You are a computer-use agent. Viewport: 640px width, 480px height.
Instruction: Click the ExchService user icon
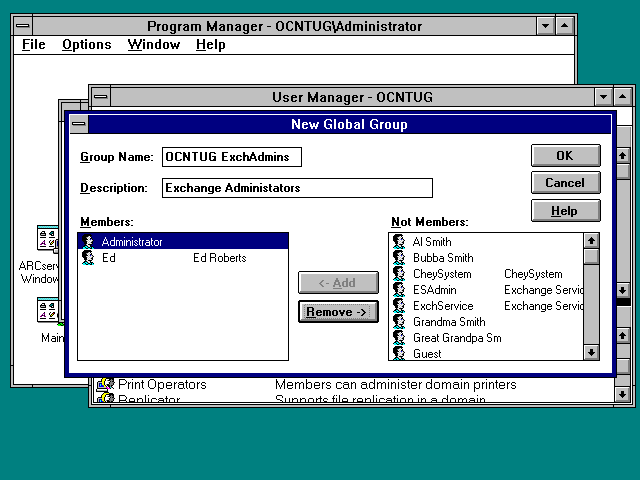(399, 305)
